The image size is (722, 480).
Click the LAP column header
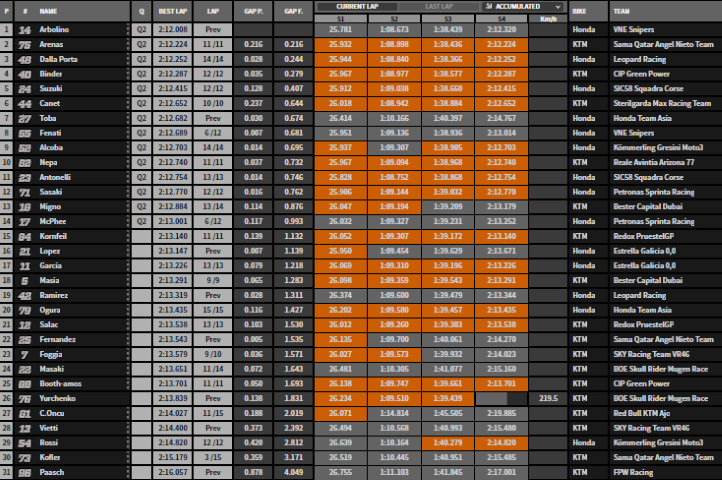(x=213, y=11)
